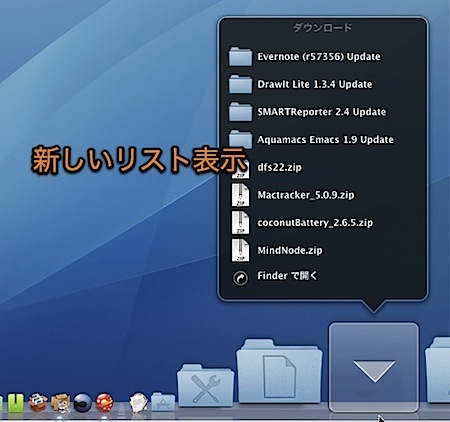The image size is (450, 422).
Task: Click the circular arrow icon beside Finder で開く
Action: [240, 277]
